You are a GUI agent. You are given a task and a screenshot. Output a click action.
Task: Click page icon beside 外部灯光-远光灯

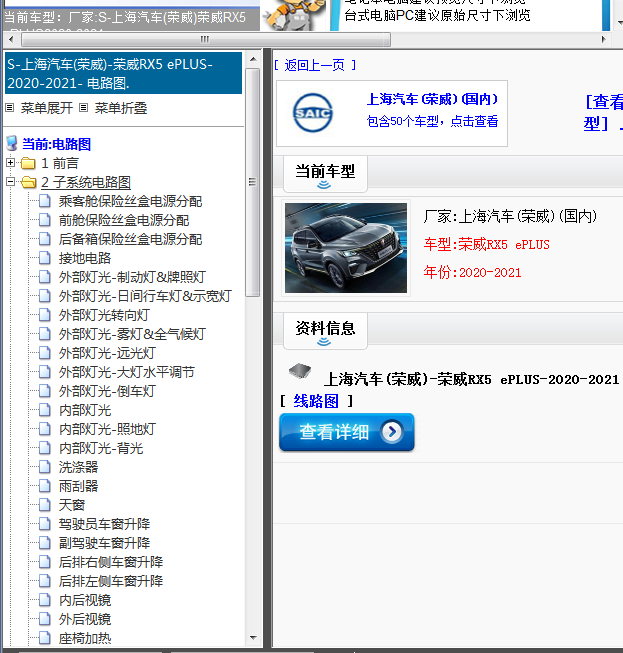coord(45,353)
